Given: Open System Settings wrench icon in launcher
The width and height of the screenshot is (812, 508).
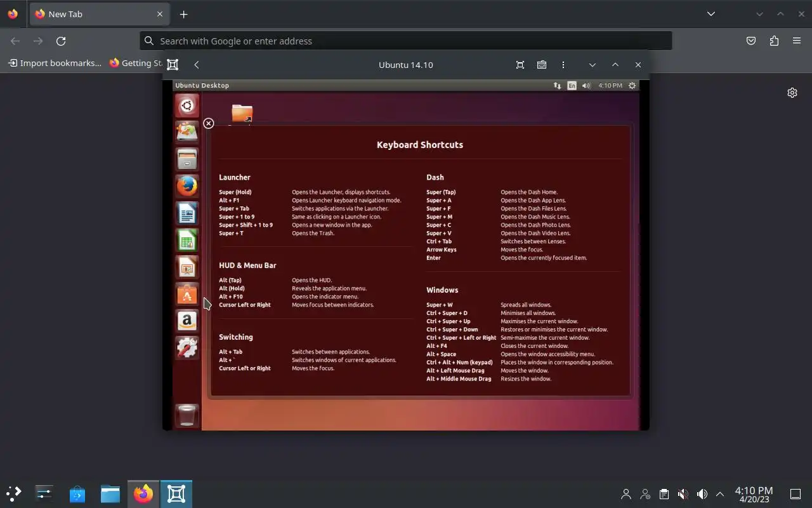Looking at the screenshot, I should [x=187, y=347].
